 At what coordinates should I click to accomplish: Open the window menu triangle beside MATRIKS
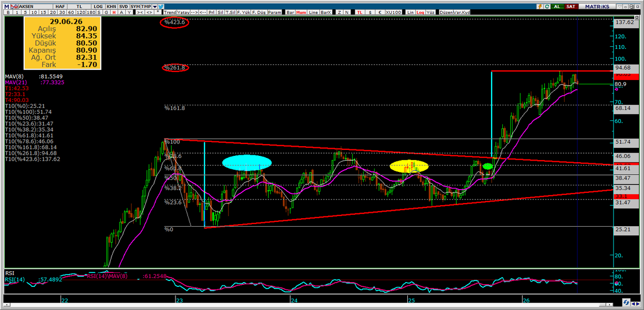tap(619, 6)
